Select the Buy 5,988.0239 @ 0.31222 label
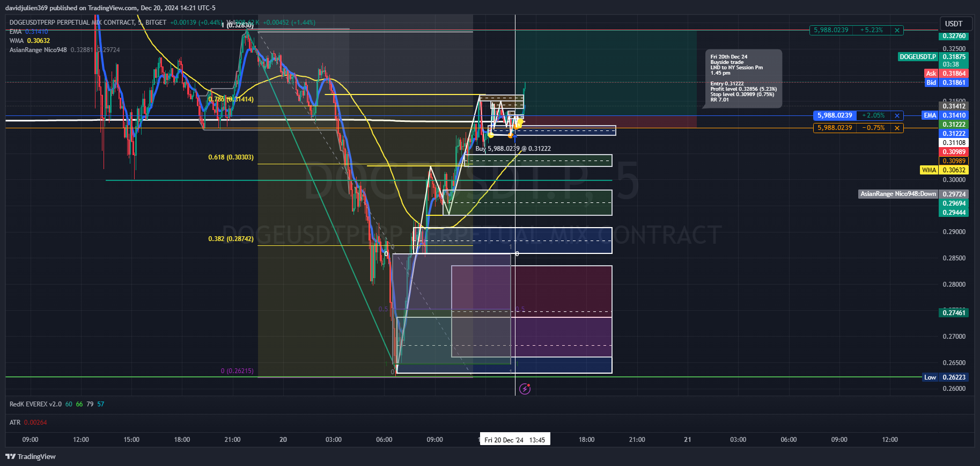980x466 pixels. click(x=513, y=149)
